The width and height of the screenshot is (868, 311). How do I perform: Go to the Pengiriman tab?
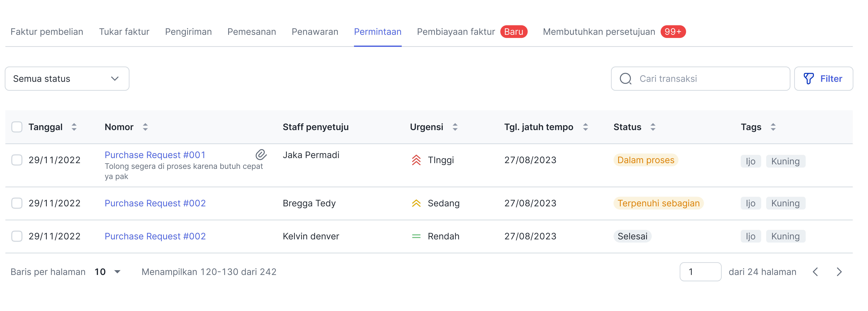pos(188,32)
